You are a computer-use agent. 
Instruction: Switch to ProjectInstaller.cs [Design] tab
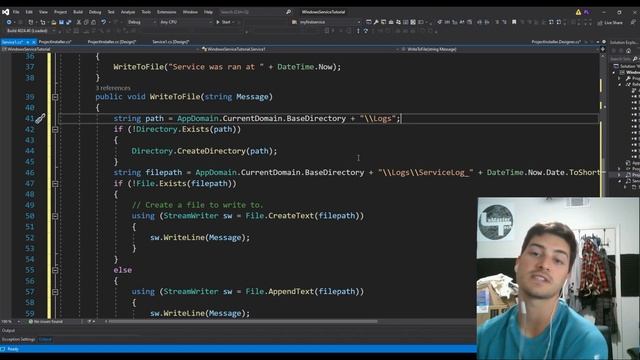coord(112,42)
